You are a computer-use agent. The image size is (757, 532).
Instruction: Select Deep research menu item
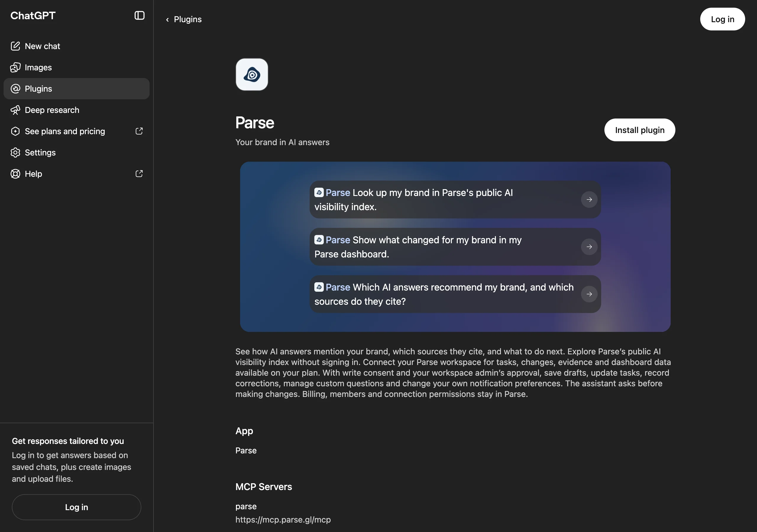point(77,110)
